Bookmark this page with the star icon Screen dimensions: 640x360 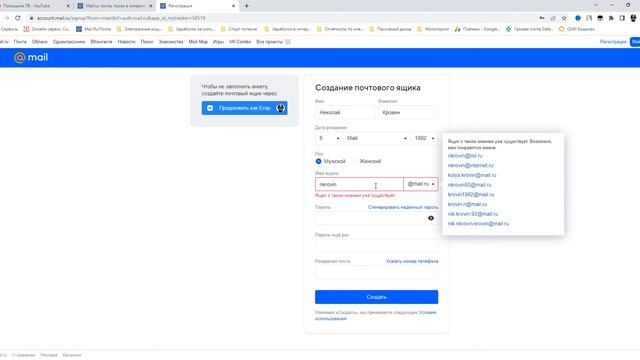[564, 18]
